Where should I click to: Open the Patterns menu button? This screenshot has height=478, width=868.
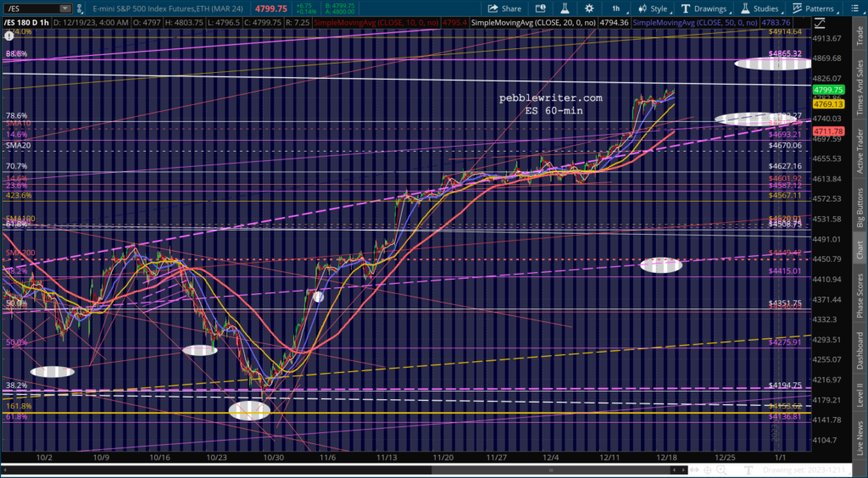813,8
